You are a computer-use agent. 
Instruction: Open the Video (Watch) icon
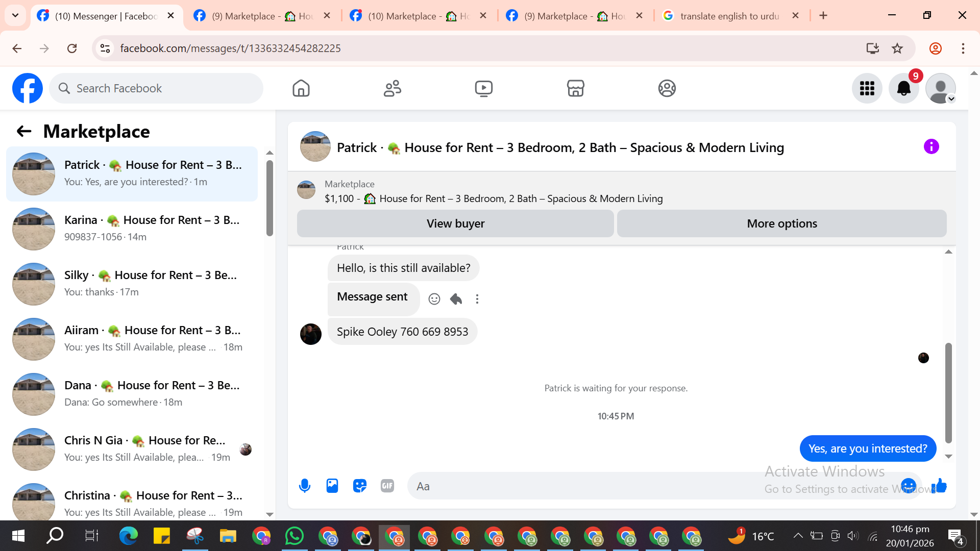coord(484,88)
